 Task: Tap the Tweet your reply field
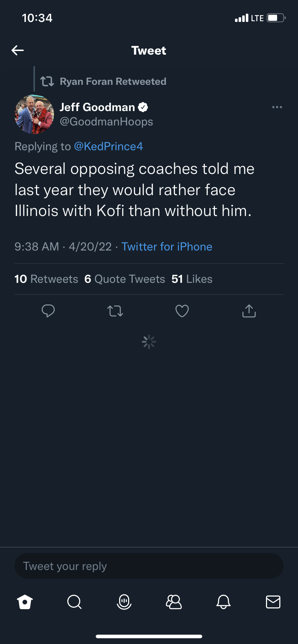[x=149, y=566]
